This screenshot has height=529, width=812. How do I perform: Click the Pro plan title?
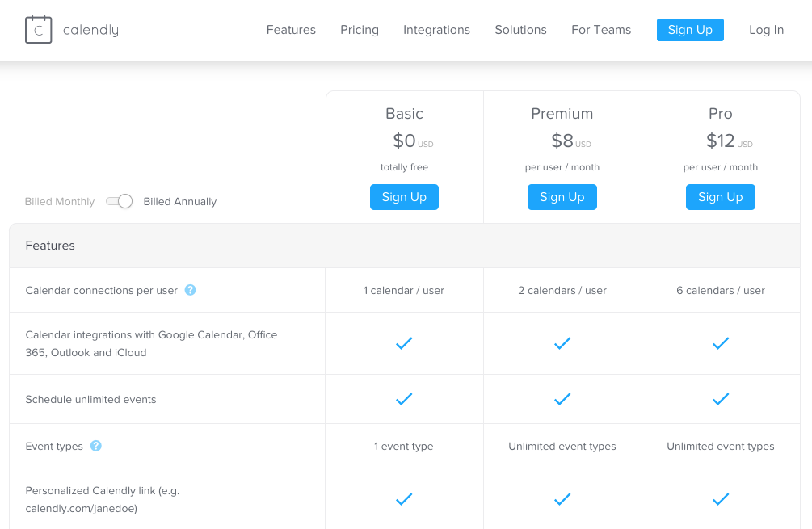(x=721, y=113)
